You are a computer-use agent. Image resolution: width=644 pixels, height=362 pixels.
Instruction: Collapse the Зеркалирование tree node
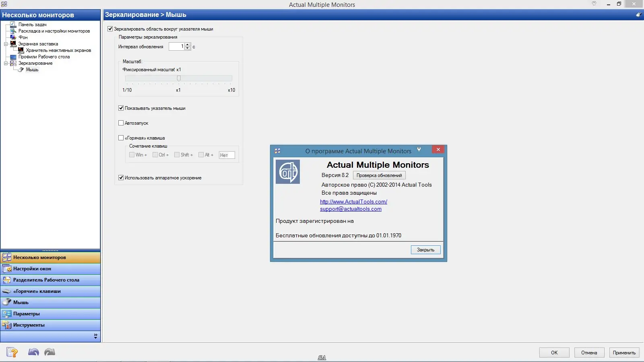(6, 63)
